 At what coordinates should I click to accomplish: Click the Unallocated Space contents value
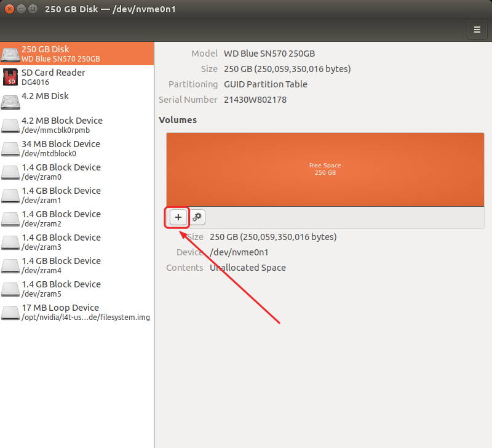pyautogui.click(x=248, y=268)
